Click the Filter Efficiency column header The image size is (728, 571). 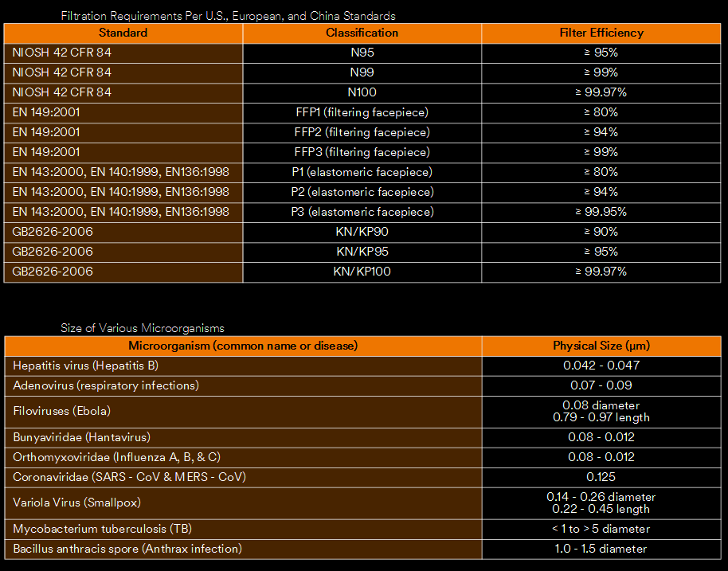click(x=601, y=33)
